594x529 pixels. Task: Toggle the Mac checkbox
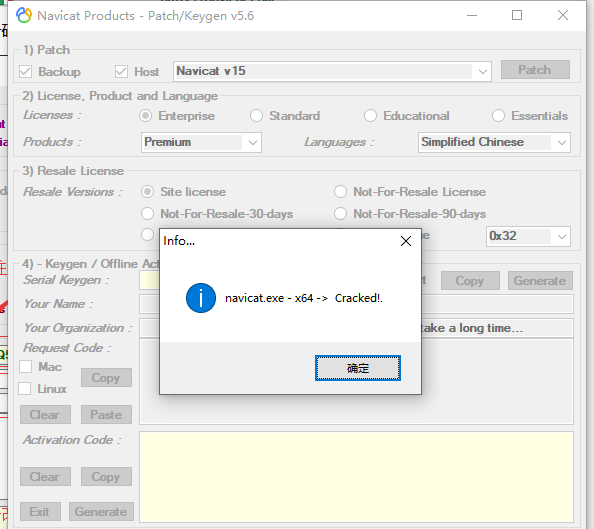click(25, 366)
